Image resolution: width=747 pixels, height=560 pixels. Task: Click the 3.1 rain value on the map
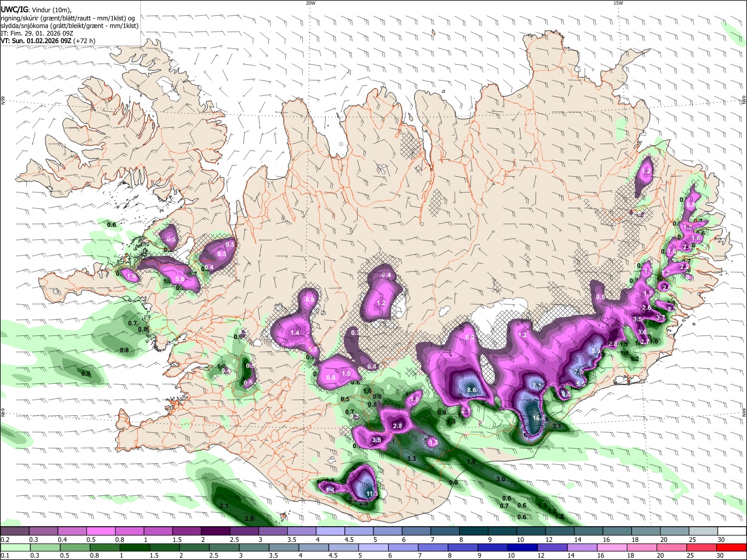point(556,426)
